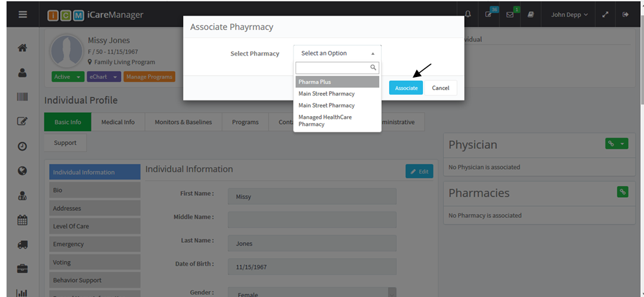Select Behavior Support side item
Screen dimensions: 644x297
[95, 280]
